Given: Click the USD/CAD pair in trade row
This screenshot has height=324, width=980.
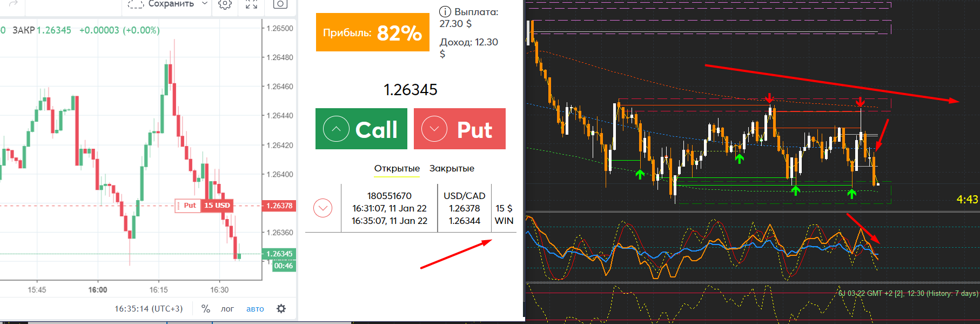Looking at the screenshot, I should (x=465, y=196).
